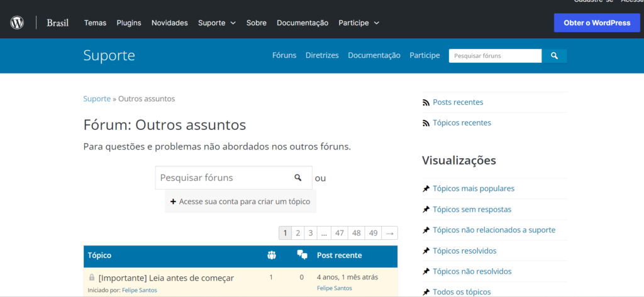Click the RSS icon beside Tópicos recentes

(426, 123)
